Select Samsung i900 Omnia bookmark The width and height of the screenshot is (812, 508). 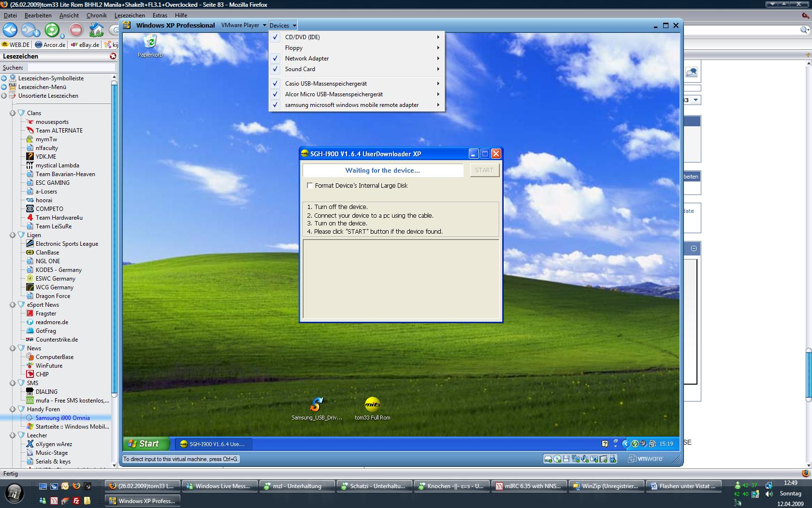(x=62, y=418)
